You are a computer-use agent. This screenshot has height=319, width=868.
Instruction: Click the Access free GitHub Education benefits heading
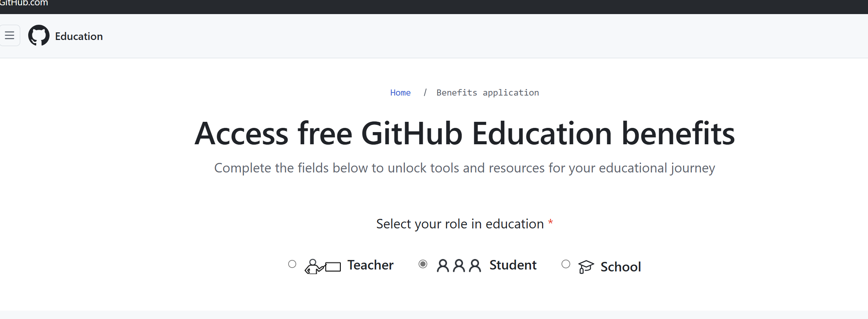click(x=464, y=133)
